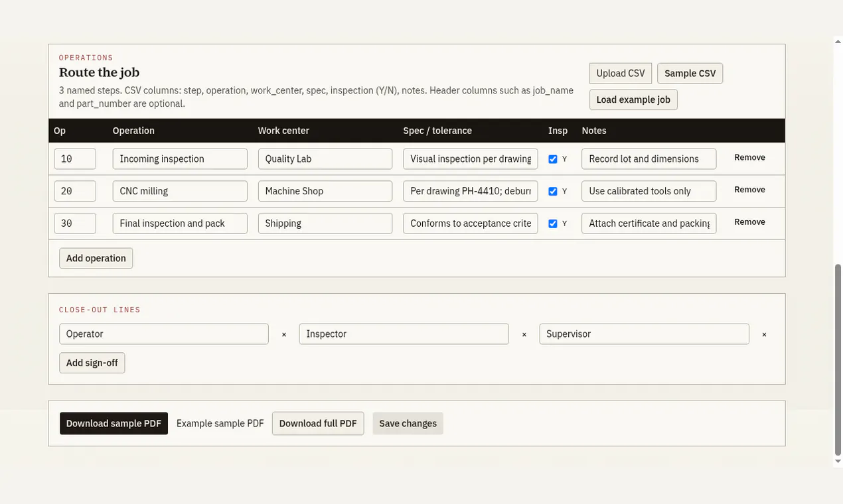This screenshot has height=504, width=843.
Task: Edit the Record lot and dimensions note
Action: (x=649, y=159)
